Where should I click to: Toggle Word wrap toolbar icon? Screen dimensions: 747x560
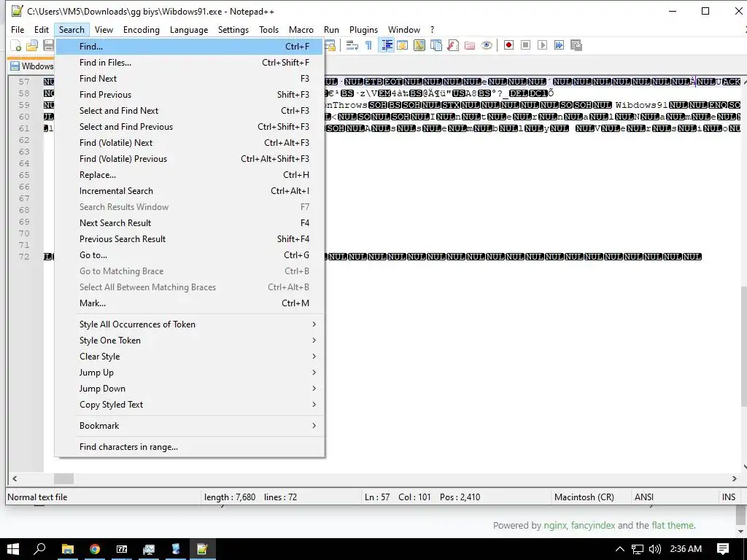352,45
